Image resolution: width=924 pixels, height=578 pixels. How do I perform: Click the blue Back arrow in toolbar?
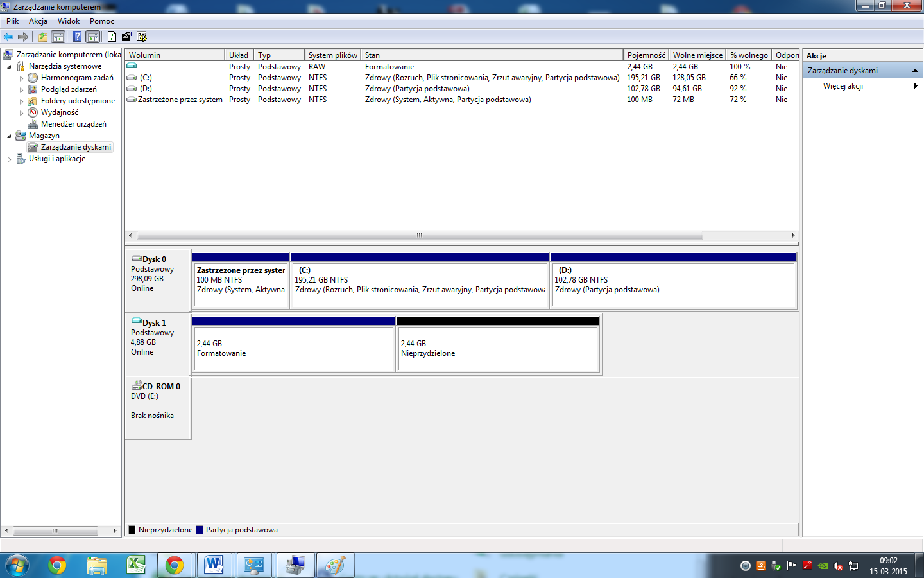coord(8,37)
